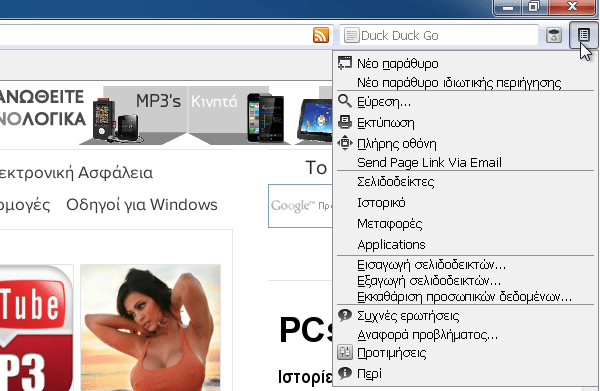Choose Εξαγωγή σελιδοδεικτών... entry

click(465, 280)
